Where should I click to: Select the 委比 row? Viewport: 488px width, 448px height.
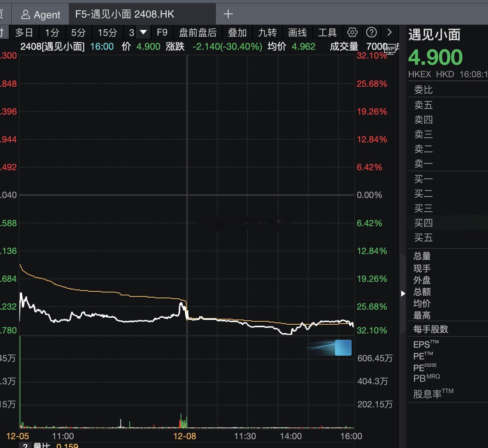(x=448, y=90)
